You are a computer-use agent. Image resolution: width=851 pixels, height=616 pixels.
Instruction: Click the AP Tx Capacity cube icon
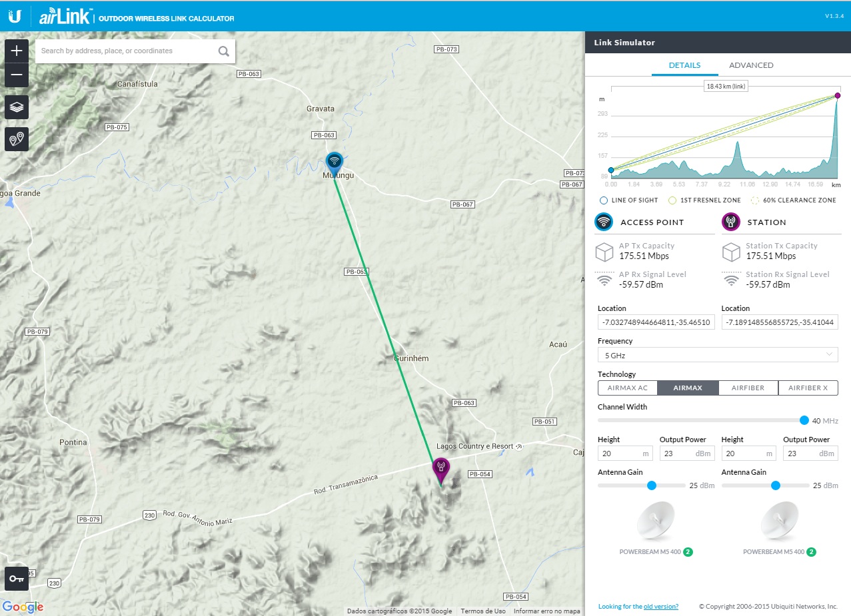604,252
